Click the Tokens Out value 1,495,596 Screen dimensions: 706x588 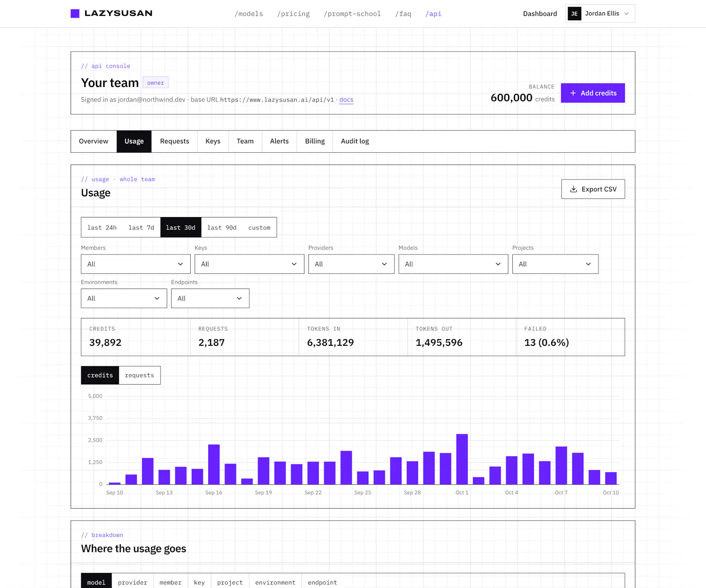coord(439,343)
